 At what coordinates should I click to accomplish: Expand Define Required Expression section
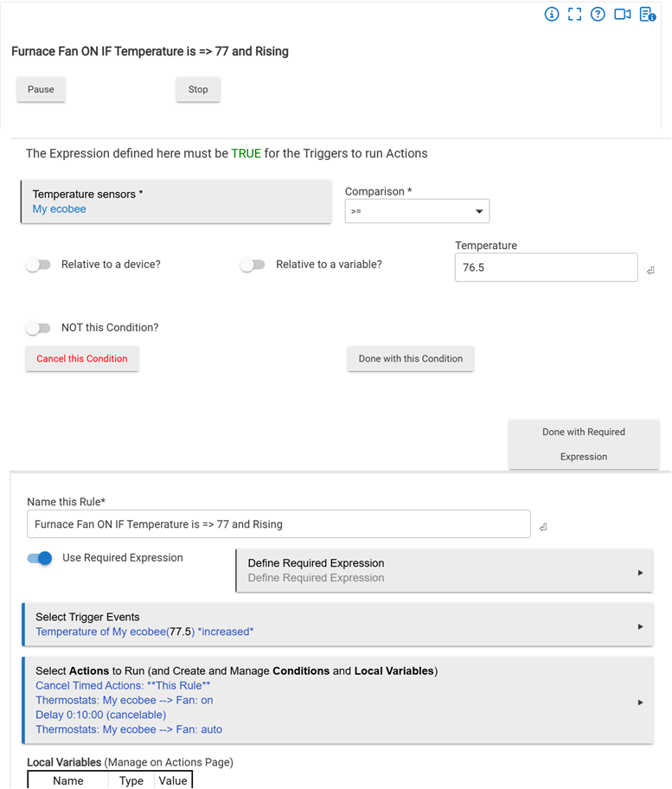(445, 570)
